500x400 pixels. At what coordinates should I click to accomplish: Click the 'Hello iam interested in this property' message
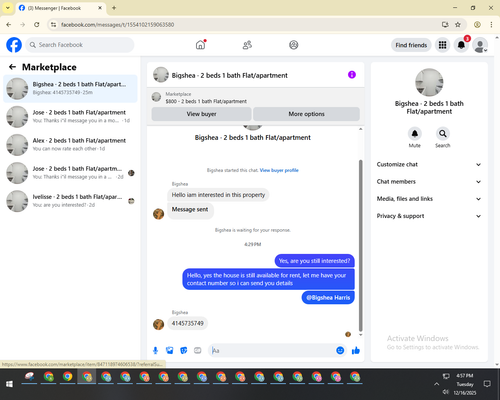pyautogui.click(x=218, y=195)
